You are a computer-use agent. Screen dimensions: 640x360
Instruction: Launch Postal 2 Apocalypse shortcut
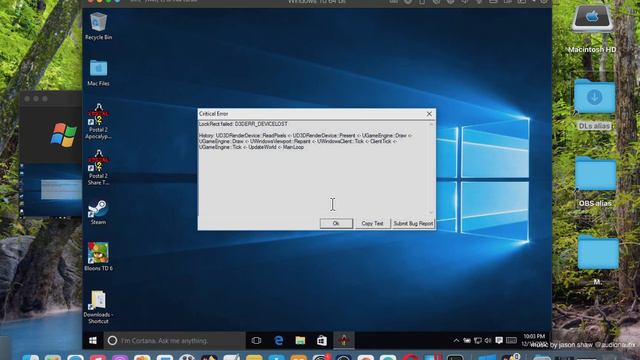98,121
